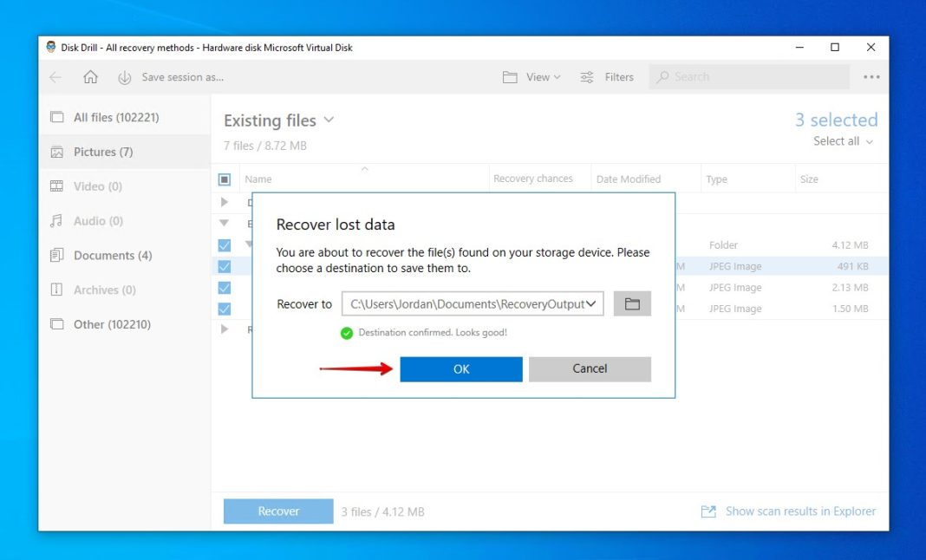Open the three-dot more options menu
926x560 pixels.
871,77
